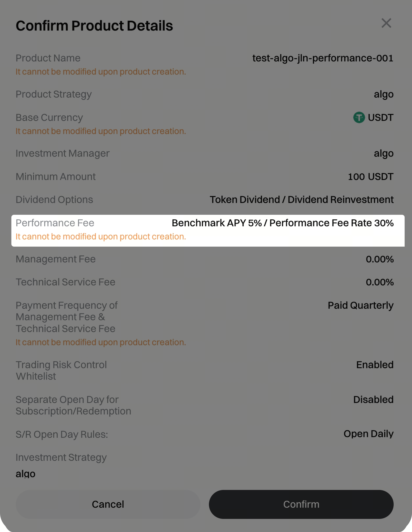
Task: Click the Token Dividend / Dividend Reinvestment value
Action: click(301, 199)
